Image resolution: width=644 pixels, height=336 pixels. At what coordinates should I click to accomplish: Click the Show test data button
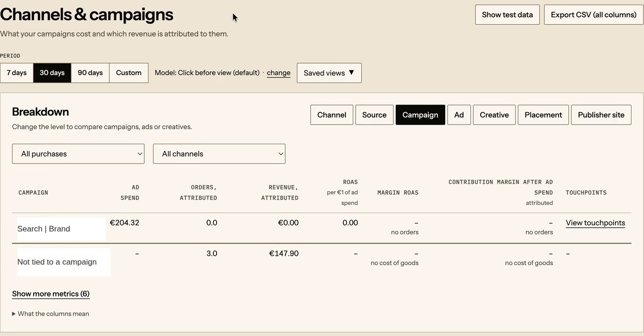tap(507, 15)
